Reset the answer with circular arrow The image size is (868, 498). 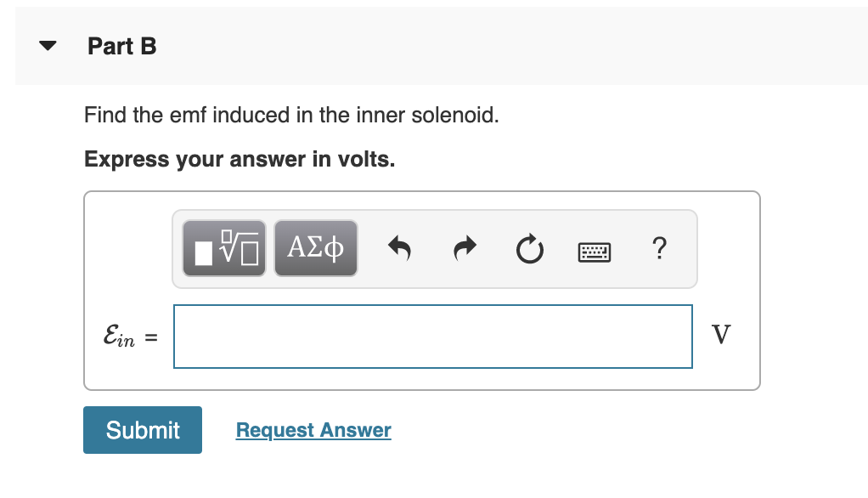click(528, 249)
